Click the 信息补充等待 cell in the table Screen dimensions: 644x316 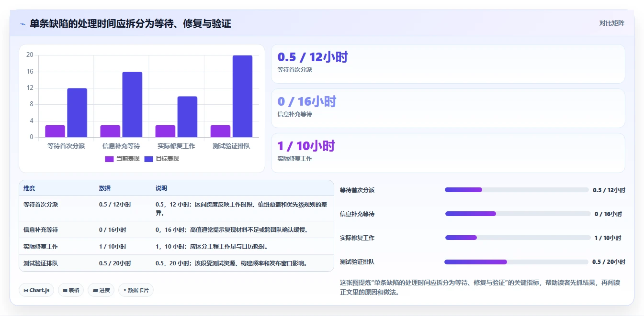tap(41, 229)
